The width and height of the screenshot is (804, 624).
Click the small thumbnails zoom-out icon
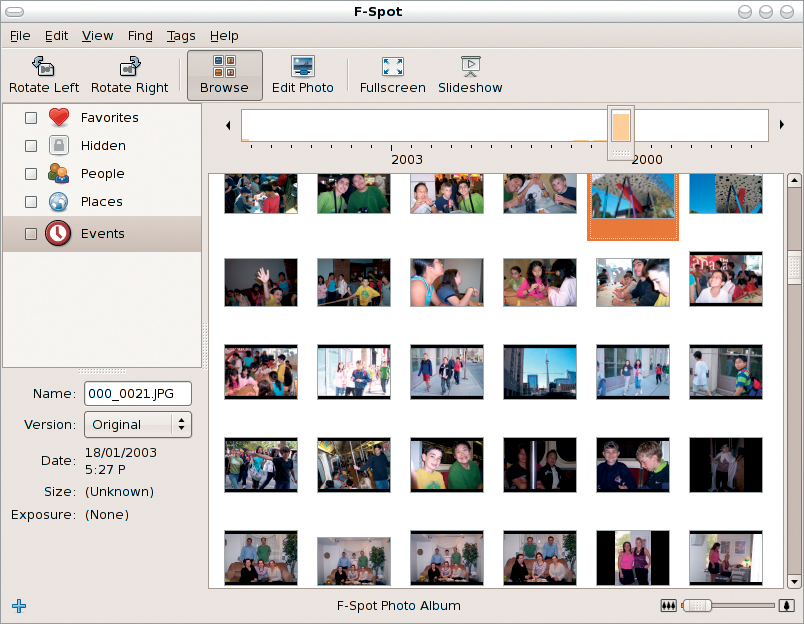click(668, 606)
